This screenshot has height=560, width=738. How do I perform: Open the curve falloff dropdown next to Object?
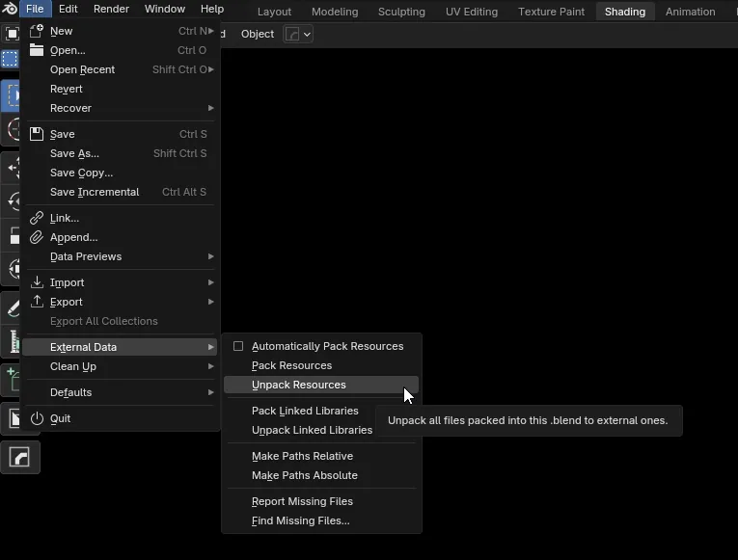(298, 35)
